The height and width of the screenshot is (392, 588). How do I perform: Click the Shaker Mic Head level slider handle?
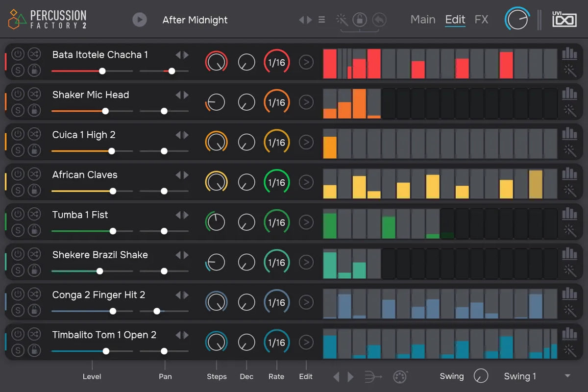pos(105,111)
